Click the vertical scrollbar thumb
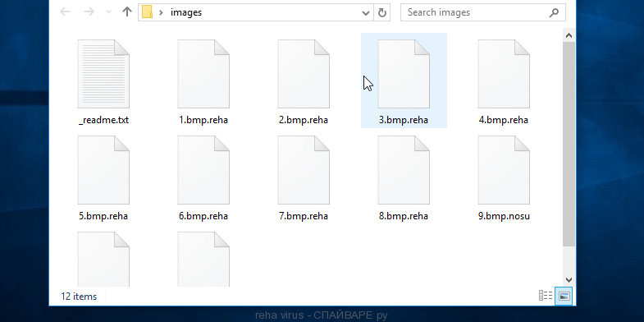644x322 pixels. [569, 145]
